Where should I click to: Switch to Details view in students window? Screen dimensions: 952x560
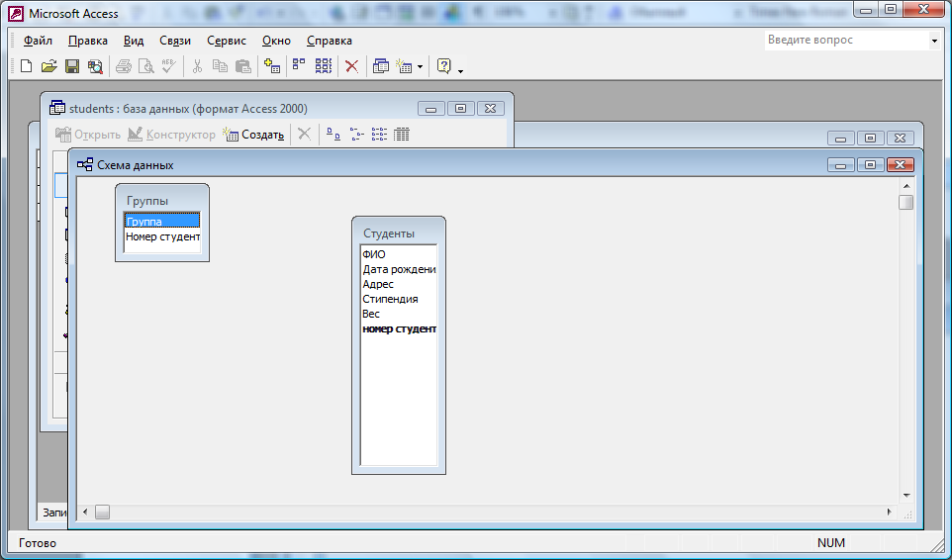click(402, 135)
